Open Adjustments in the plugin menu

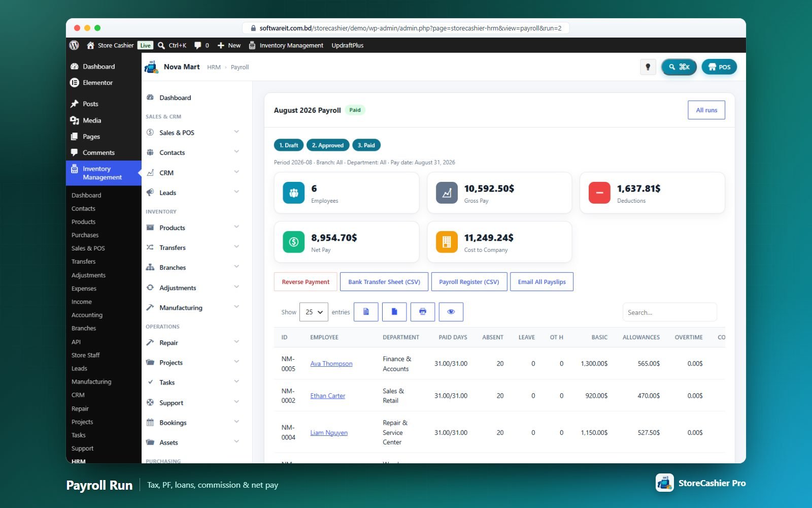coord(178,288)
